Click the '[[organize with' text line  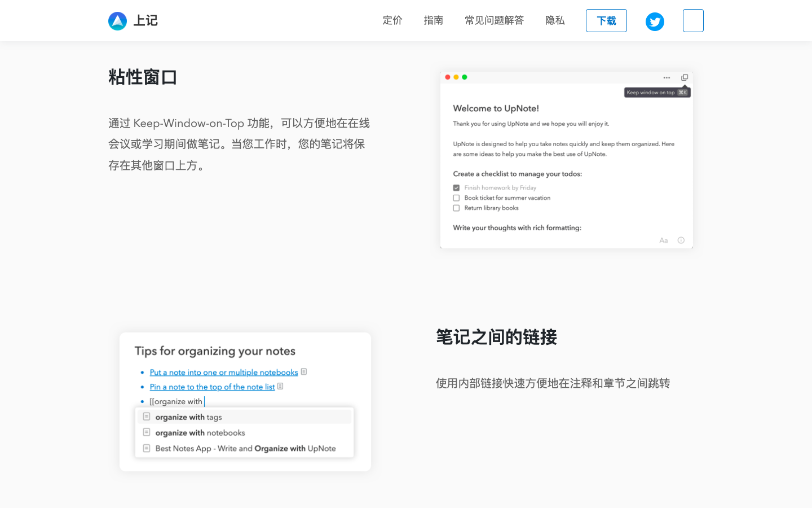(176, 402)
